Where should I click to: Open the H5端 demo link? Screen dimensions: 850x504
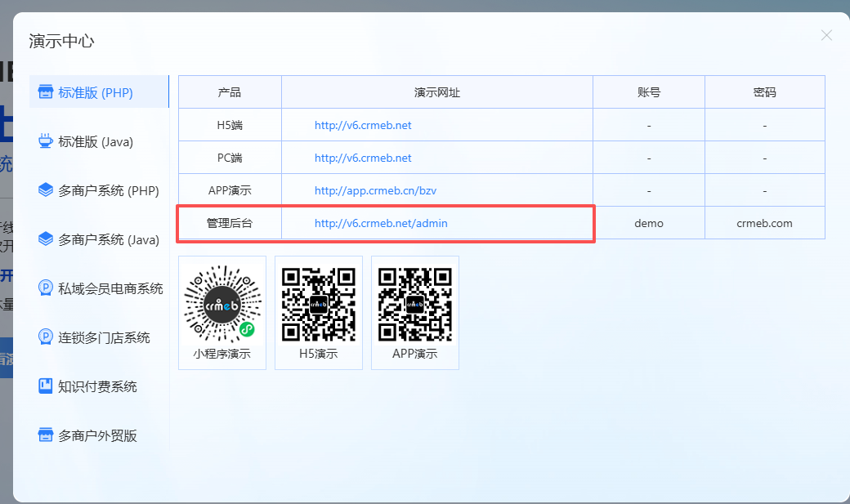pyautogui.click(x=363, y=125)
